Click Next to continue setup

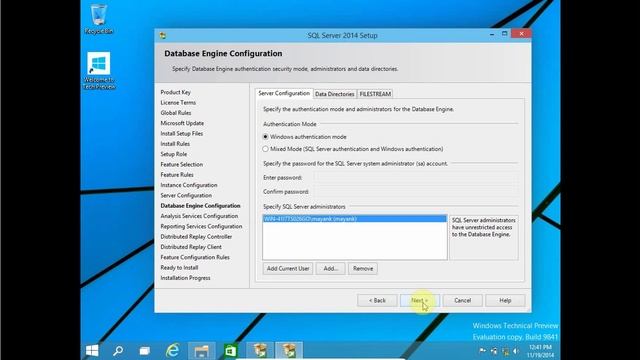[x=420, y=300]
